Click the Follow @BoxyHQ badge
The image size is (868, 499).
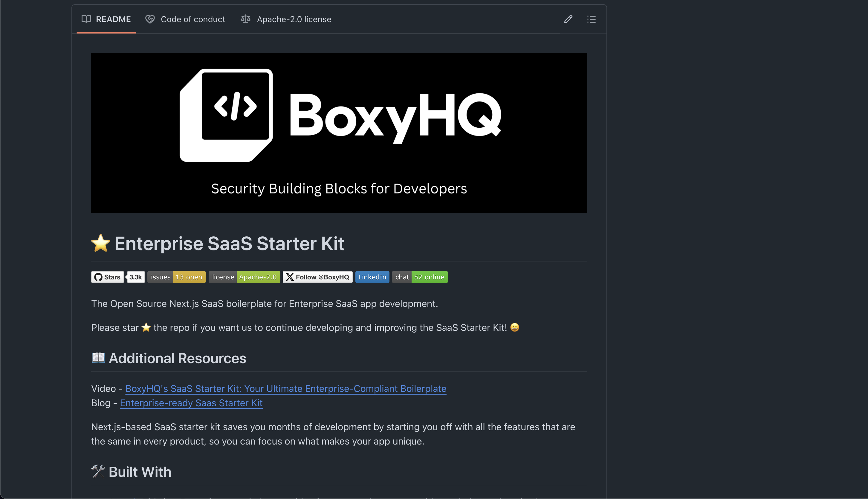click(317, 277)
